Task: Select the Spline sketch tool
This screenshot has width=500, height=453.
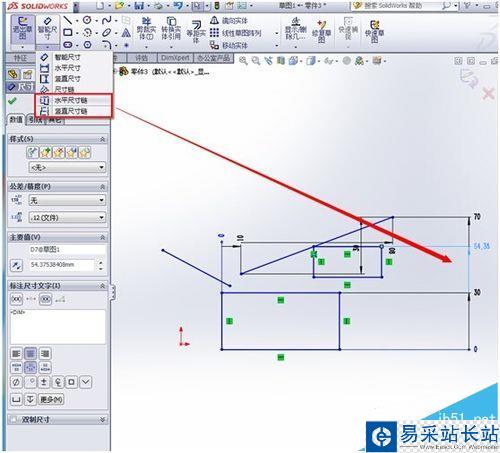Action: (x=107, y=21)
